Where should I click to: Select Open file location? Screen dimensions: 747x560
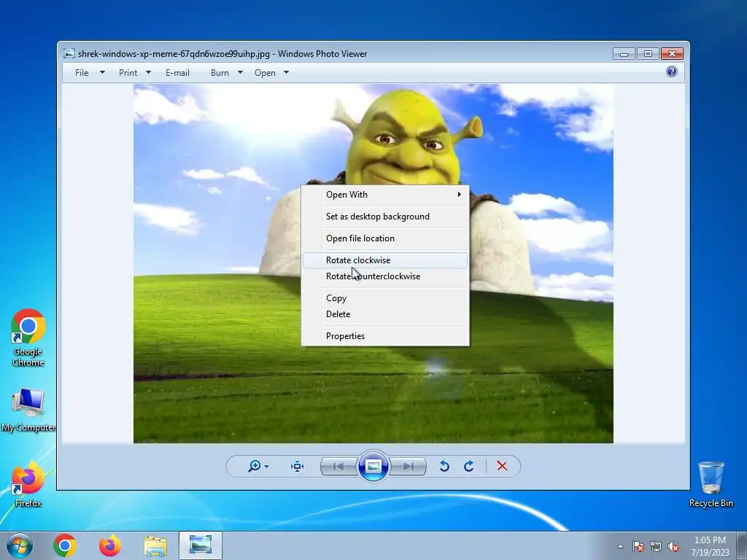385,238
